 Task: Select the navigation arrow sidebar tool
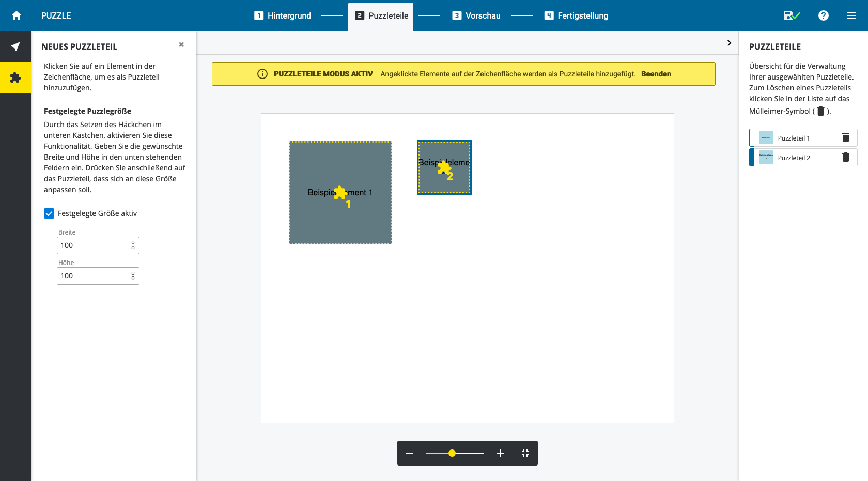coord(16,46)
